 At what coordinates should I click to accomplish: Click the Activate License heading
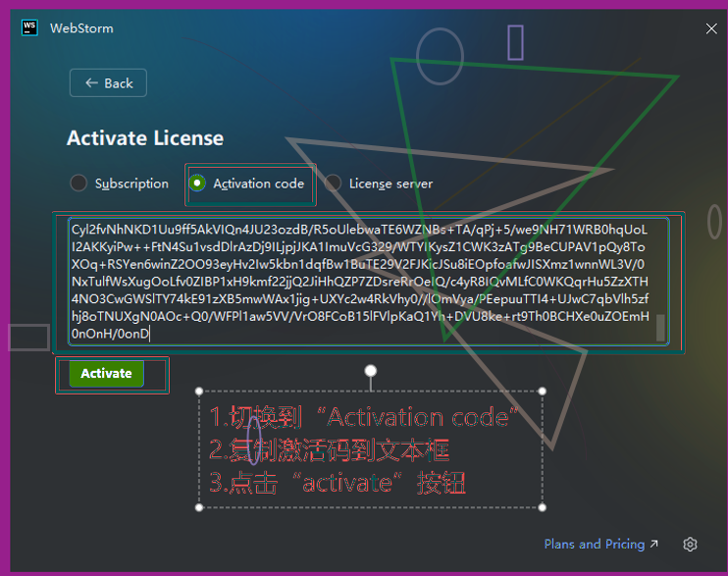pos(145,138)
